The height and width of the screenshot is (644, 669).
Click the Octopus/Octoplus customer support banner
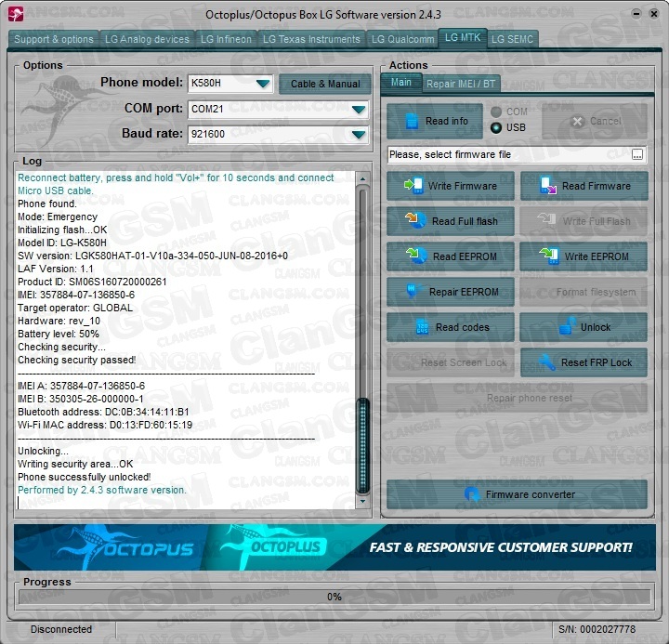[x=334, y=547]
